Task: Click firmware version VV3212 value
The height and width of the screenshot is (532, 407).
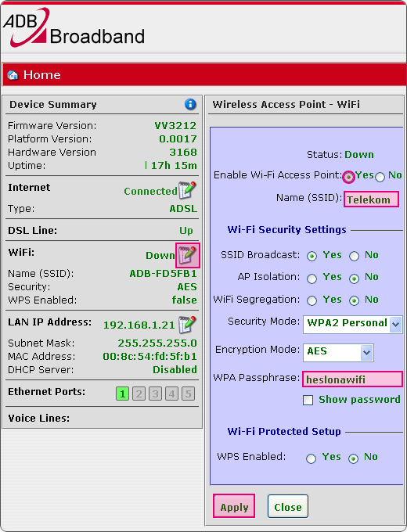Action: (175, 126)
